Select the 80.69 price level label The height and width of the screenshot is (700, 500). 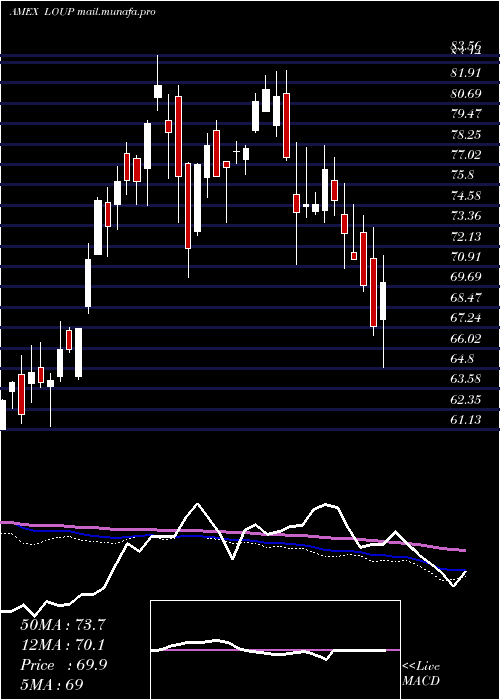coord(466,93)
